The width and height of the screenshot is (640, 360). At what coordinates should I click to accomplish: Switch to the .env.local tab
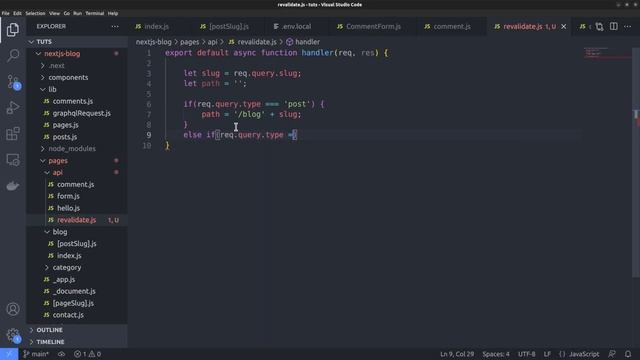[x=296, y=27]
